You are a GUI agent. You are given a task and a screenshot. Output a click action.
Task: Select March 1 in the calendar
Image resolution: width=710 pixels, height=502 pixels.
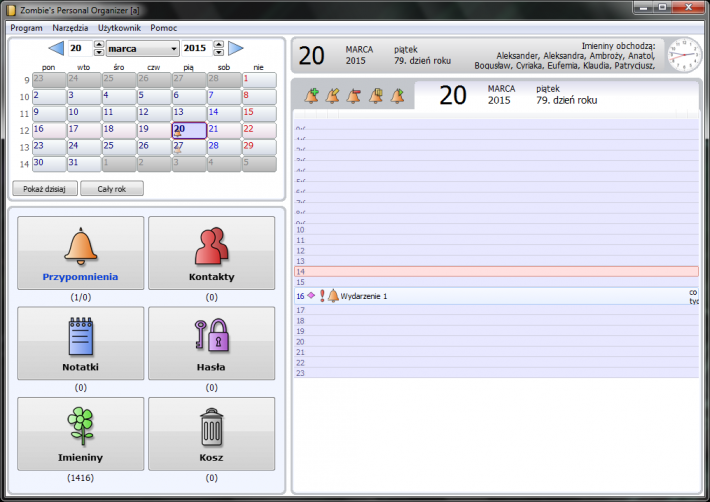click(x=259, y=80)
